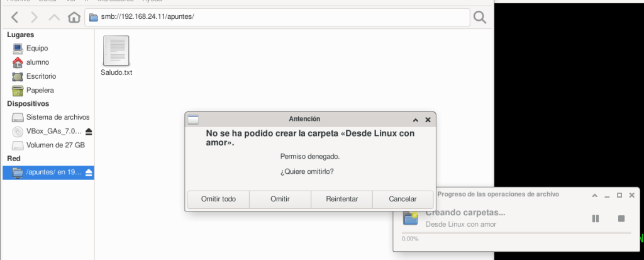Click the Reintentar button
Image resolution: width=644 pixels, height=260 pixels.
tap(341, 199)
